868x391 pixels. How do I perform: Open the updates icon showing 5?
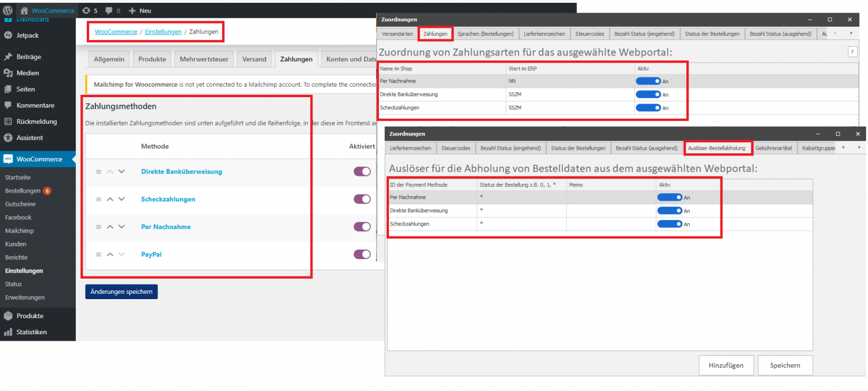click(x=86, y=10)
